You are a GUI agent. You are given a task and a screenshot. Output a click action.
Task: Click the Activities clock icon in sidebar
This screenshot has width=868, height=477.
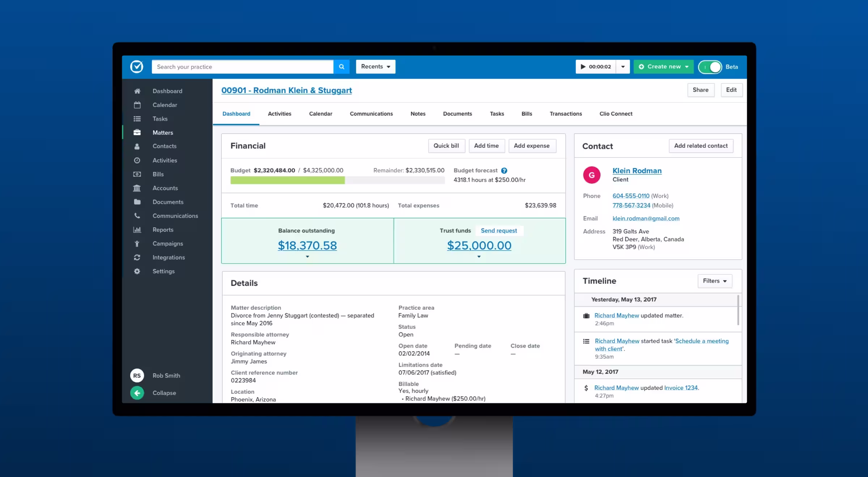pyautogui.click(x=137, y=160)
